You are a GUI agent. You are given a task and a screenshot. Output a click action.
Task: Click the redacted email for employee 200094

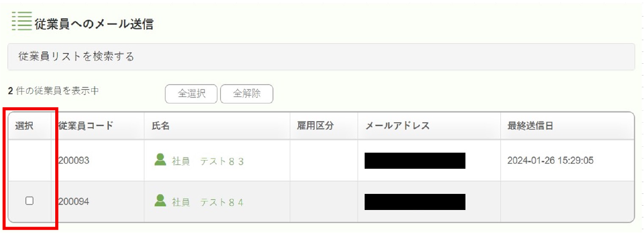(x=415, y=202)
